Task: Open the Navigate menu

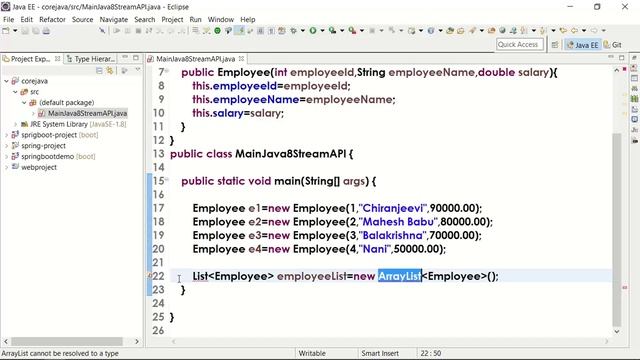Action: 114,19
